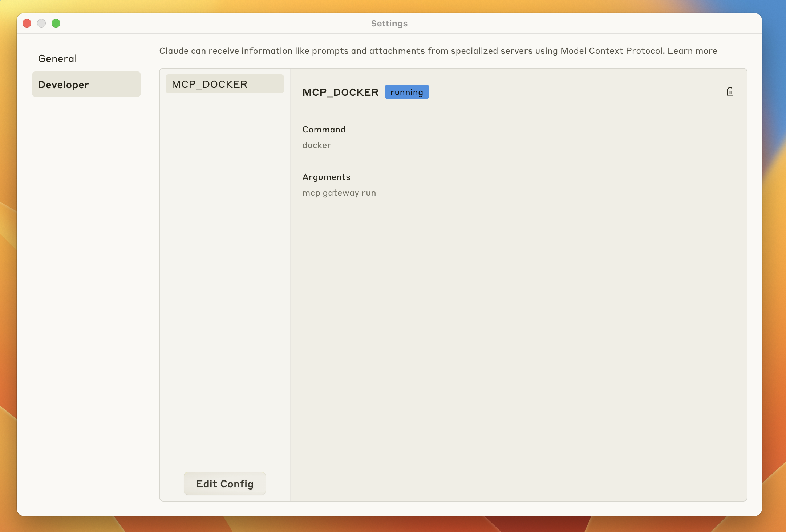
Task: Click the gray minimize window button
Action: (41, 23)
